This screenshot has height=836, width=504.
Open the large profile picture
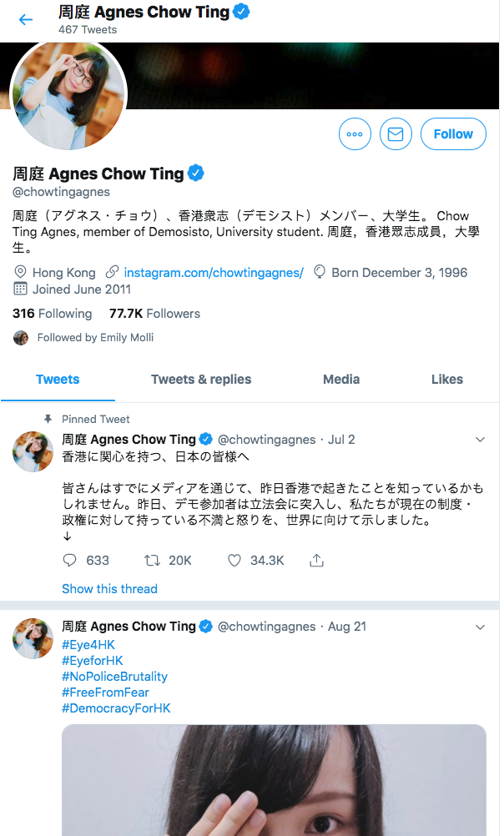pyautogui.click(x=68, y=93)
